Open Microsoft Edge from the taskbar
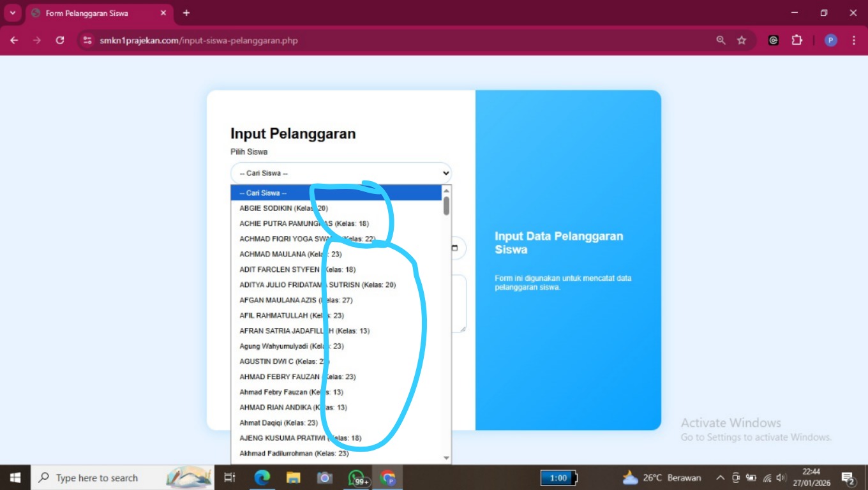868x490 pixels. click(262, 478)
